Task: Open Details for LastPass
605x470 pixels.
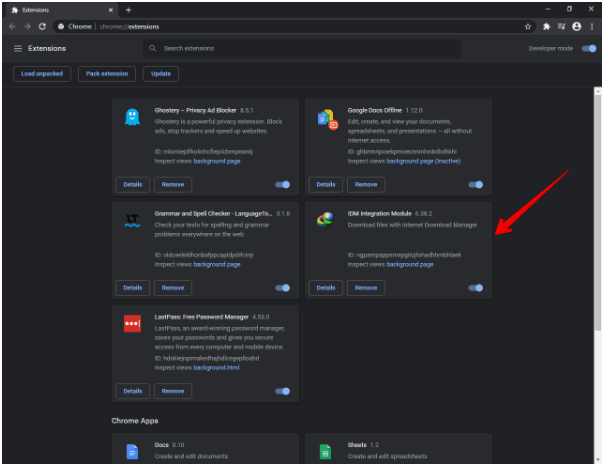Action: pyautogui.click(x=133, y=391)
